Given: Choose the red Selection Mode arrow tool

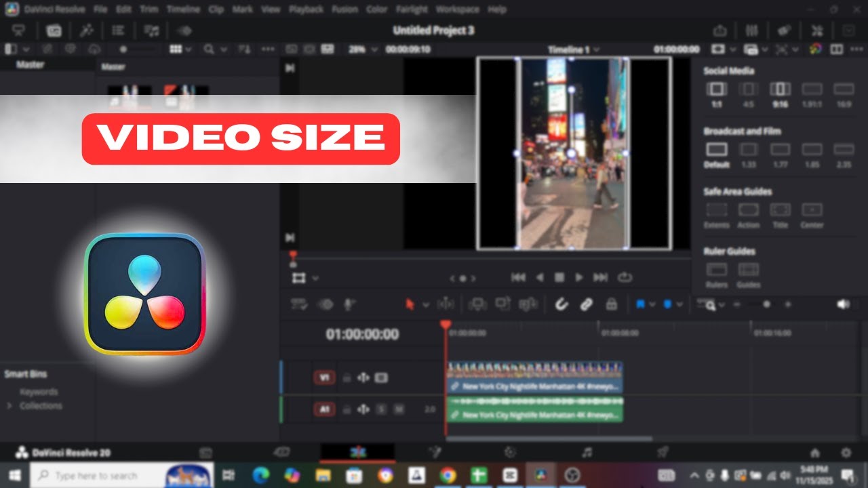Looking at the screenshot, I should [410, 304].
